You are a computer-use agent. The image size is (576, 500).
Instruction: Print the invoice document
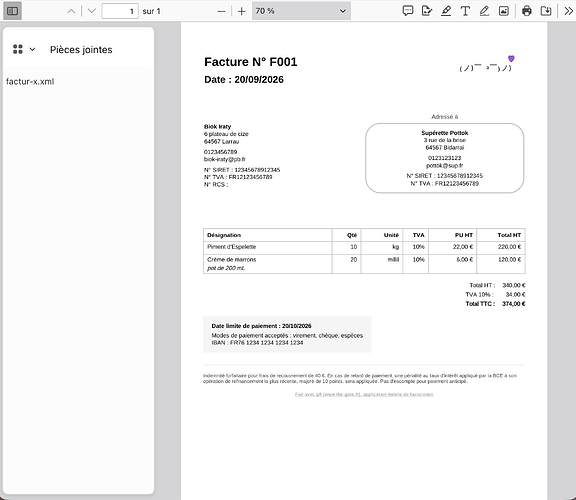click(x=527, y=11)
